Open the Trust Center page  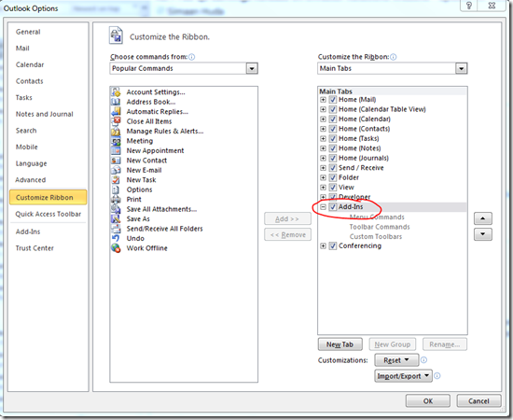pos(35,248)
